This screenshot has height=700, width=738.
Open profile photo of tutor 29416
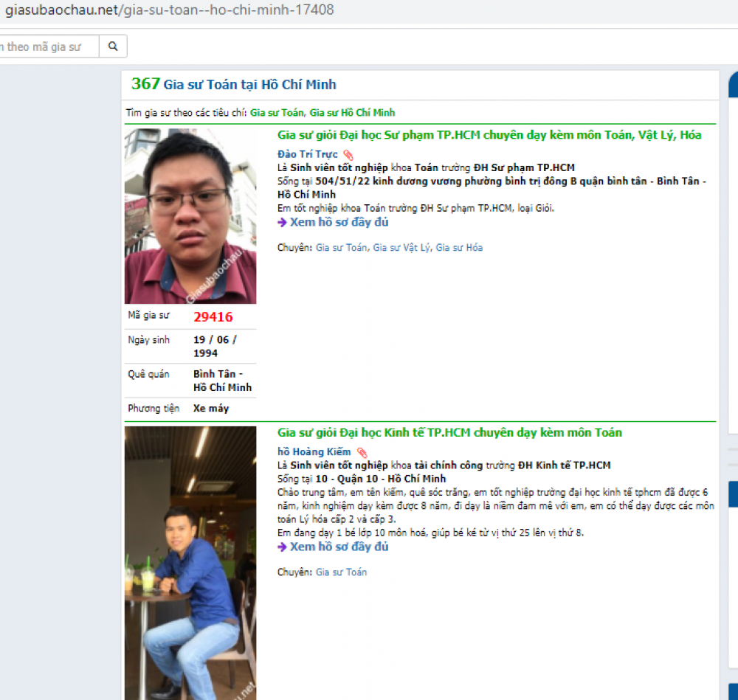point(190,216)
